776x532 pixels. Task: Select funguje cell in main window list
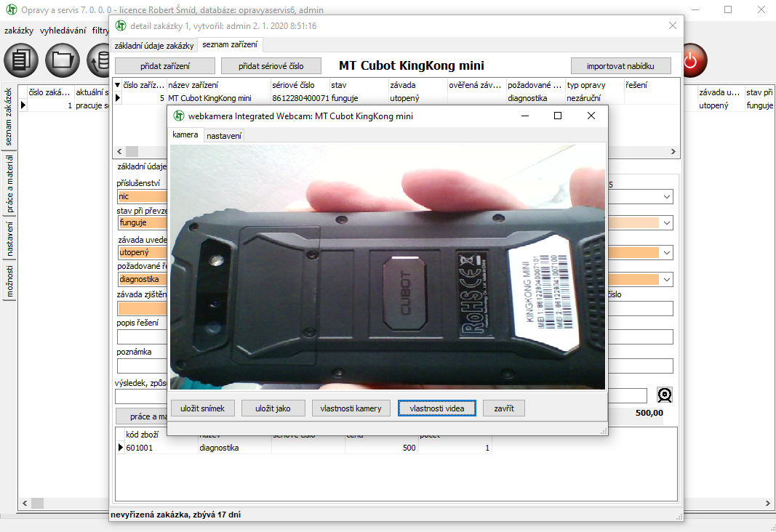(x=760, y=105)
